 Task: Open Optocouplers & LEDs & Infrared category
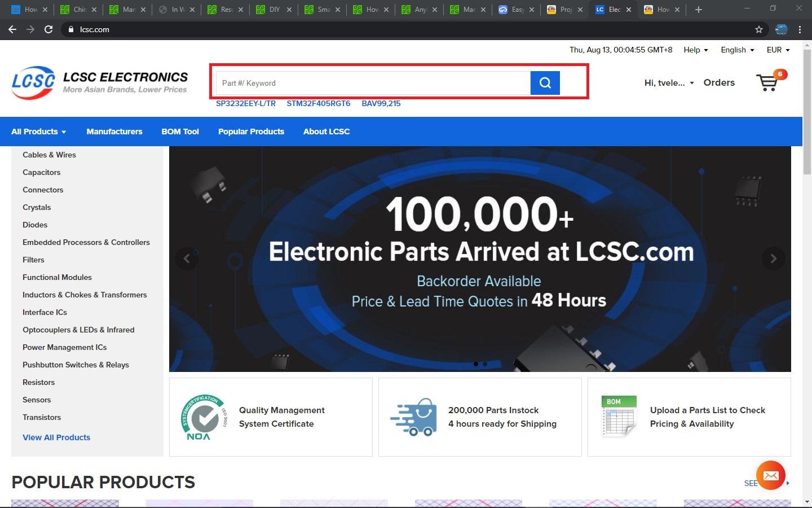tap(78, 330)
